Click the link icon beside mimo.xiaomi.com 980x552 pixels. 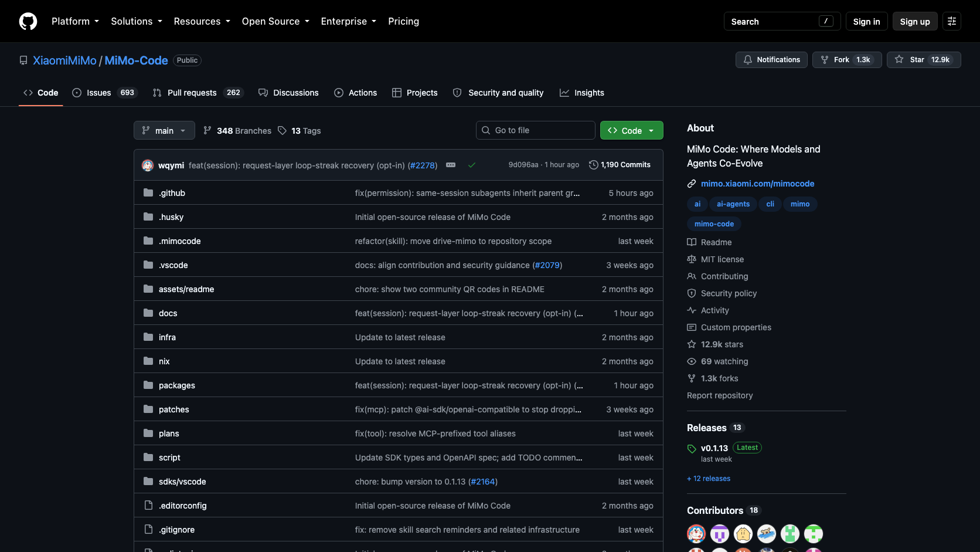point(692,184)
